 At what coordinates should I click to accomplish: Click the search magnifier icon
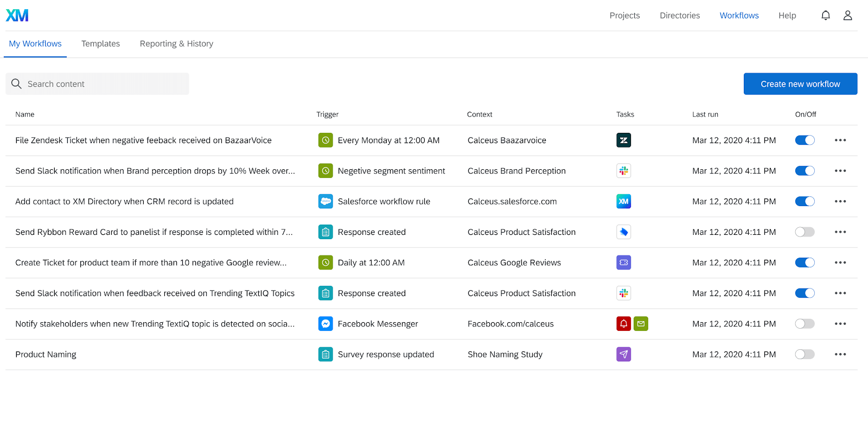point(16,84)
